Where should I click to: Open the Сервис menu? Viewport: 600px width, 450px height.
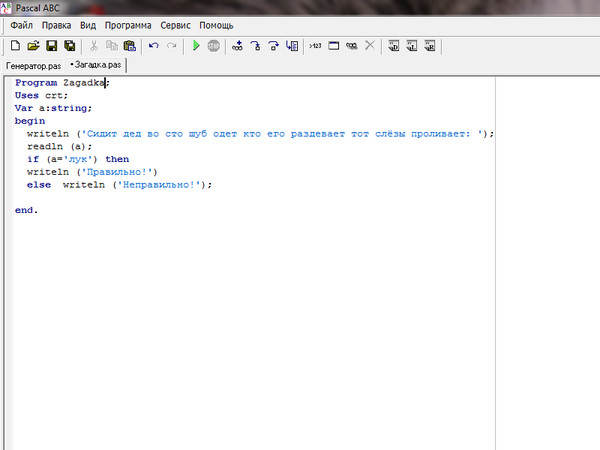coord(175,26)
